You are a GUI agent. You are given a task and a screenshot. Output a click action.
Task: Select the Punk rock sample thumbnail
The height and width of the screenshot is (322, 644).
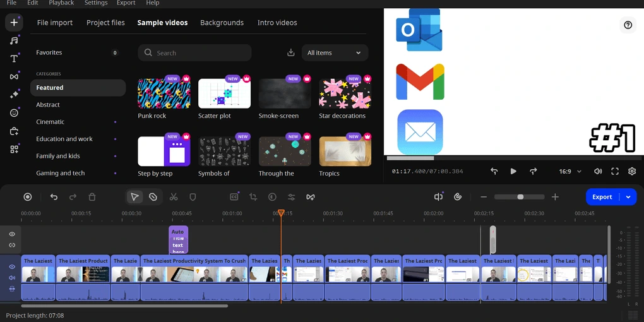[164, 93]
